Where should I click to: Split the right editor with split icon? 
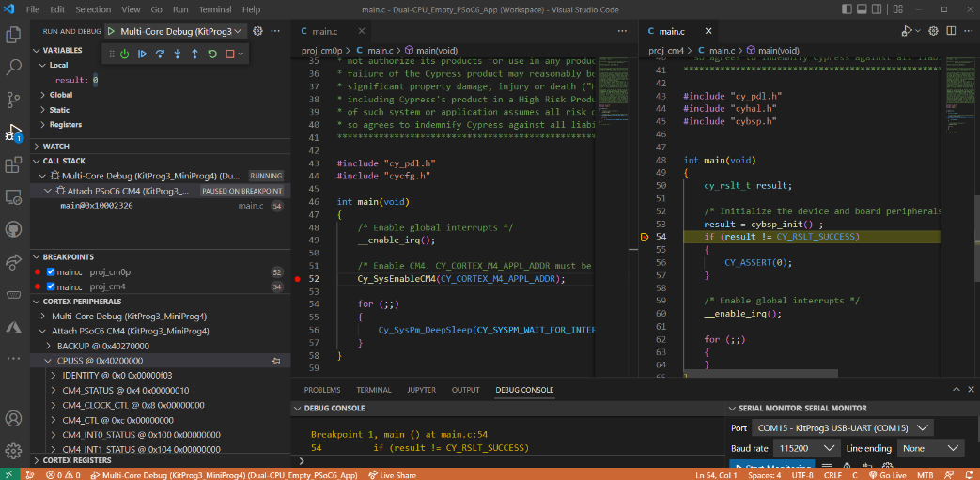point(951,31)
